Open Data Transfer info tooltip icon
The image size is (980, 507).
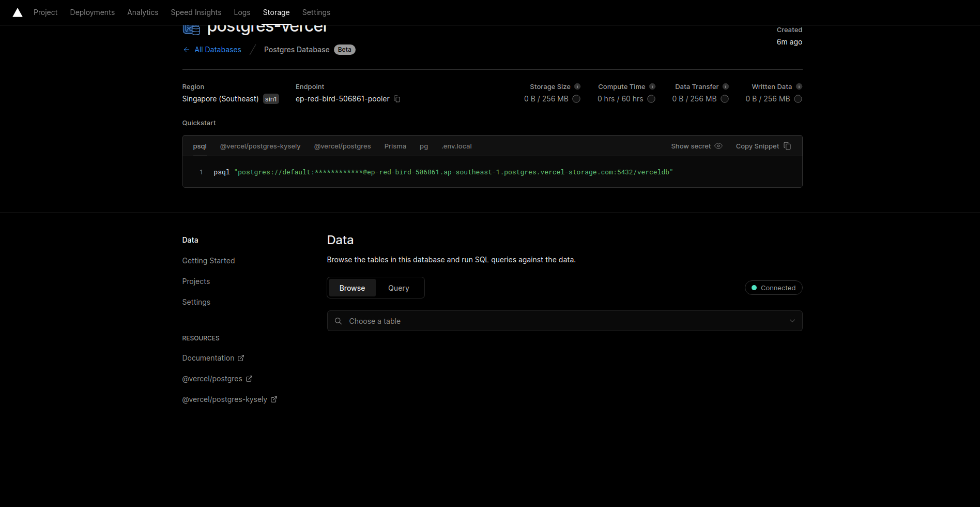click(x=726, y=86)
